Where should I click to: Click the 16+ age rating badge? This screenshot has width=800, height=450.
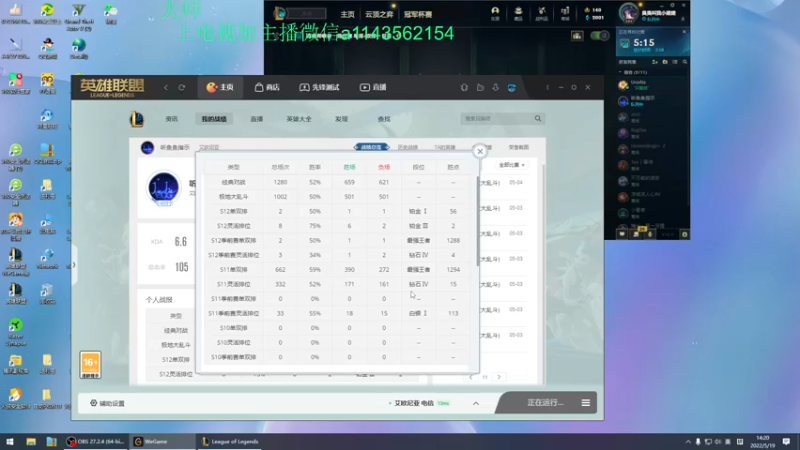(x=90, y=364)
